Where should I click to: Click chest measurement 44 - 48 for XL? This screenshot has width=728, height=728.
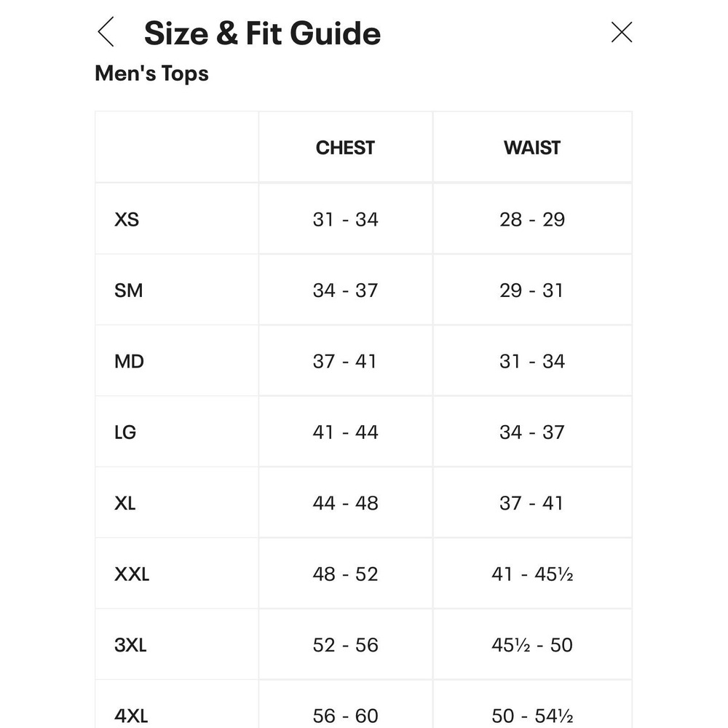click(x=345, y=503)
